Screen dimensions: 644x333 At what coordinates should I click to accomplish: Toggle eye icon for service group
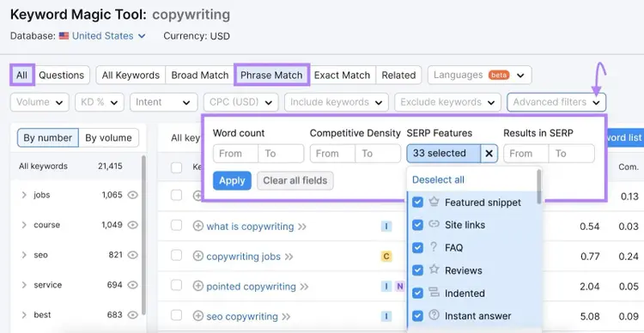point(132,285)
